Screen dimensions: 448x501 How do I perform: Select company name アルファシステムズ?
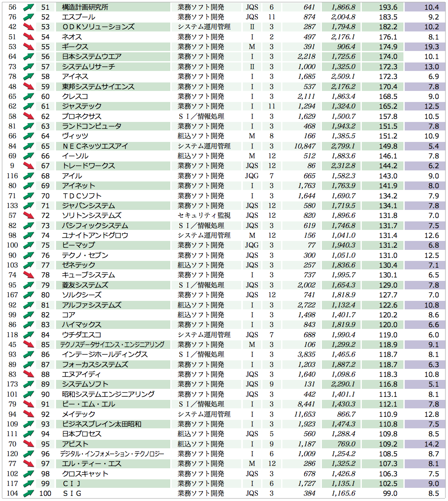[x=92, y=305]
